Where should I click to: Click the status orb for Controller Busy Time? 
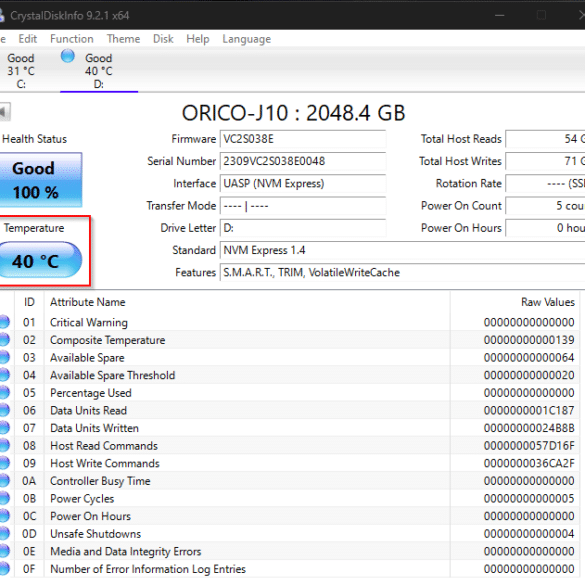(x=4, y=481)
